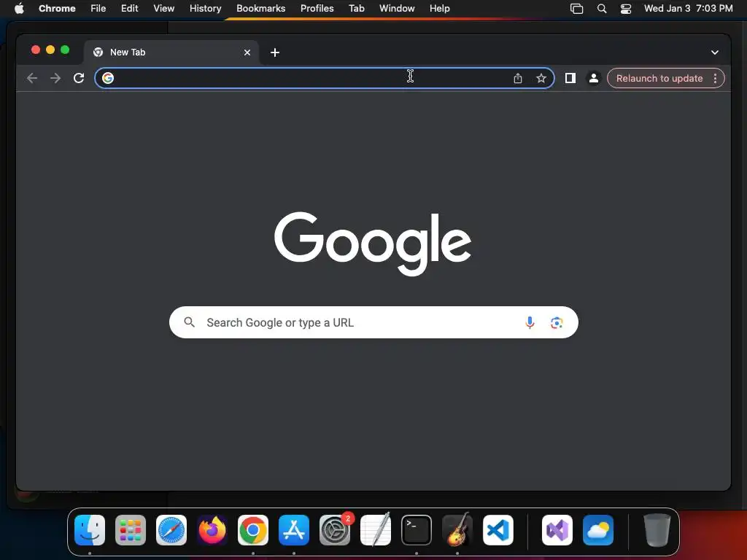Minimize the Chrome window with yellow button
The image size is (747, 560).
click(x=50, y=50)
